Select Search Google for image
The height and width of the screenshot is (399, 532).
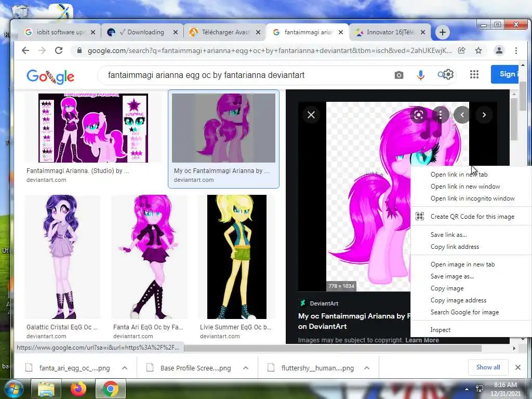pyautogui.click(x=471, y=312)
